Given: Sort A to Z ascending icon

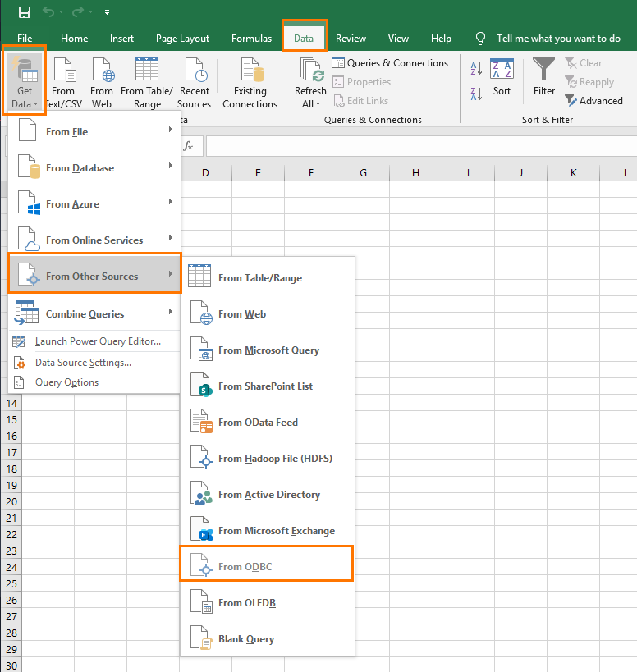Looking at the screenshot, I should [x=477, y=68].
